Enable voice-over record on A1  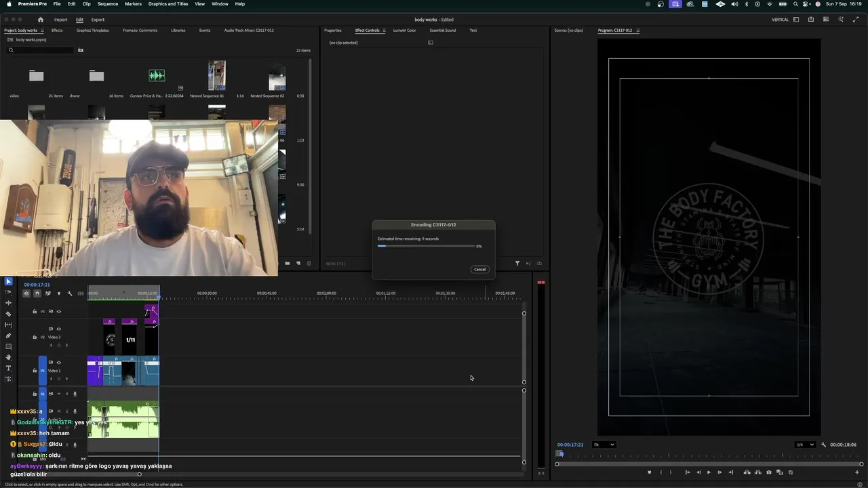click(x=75, y=394)
